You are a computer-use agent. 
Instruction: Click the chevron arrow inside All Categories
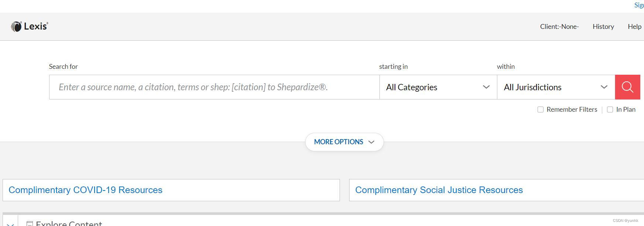(x=486, y=87)
